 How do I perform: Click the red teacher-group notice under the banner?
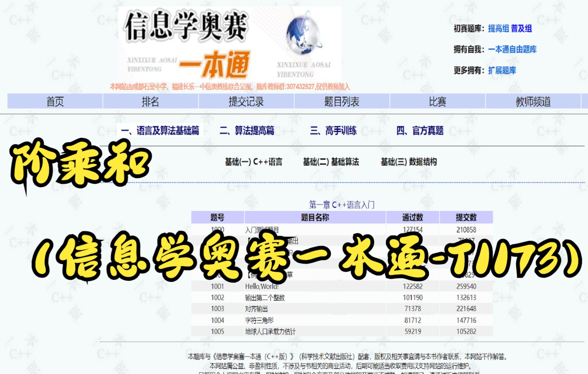[x=230, y=87]
